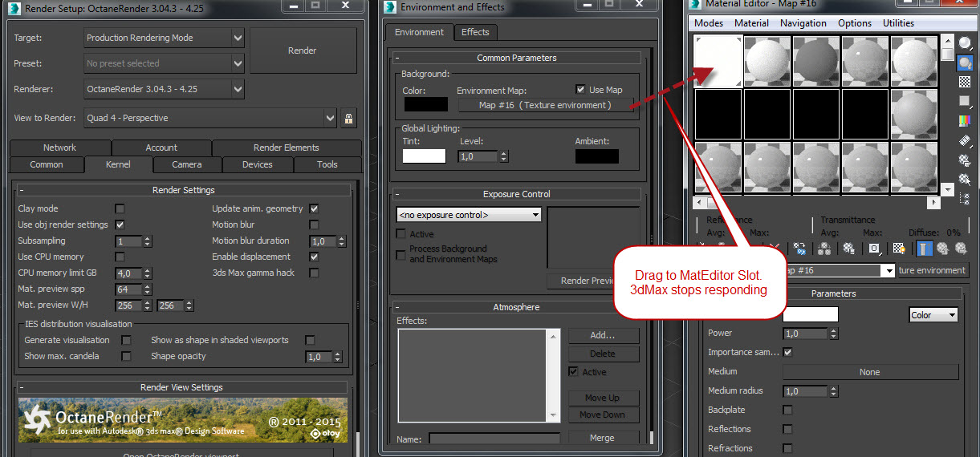
Task: Select the white first sample slot
Action: 718,61
